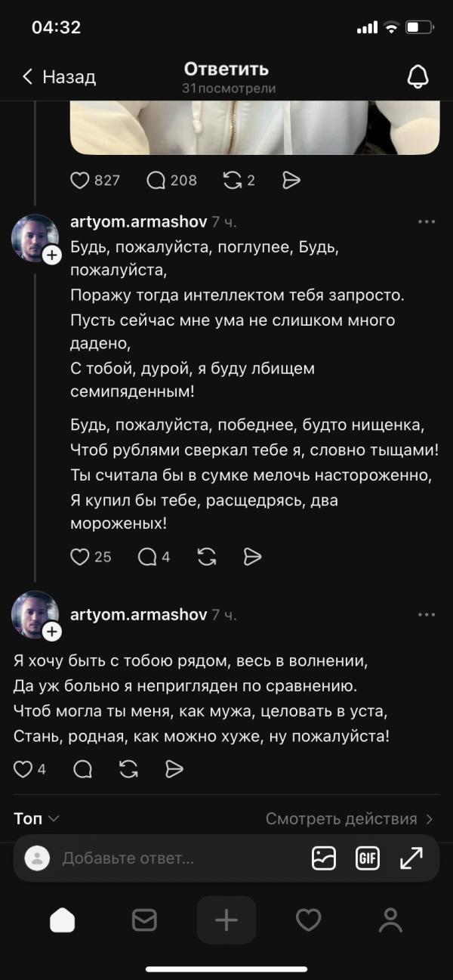Image resolution: width=453 pixels, height=980 pixels.
Task: Switch to the Home tab
Action: (x=63, y=920)
